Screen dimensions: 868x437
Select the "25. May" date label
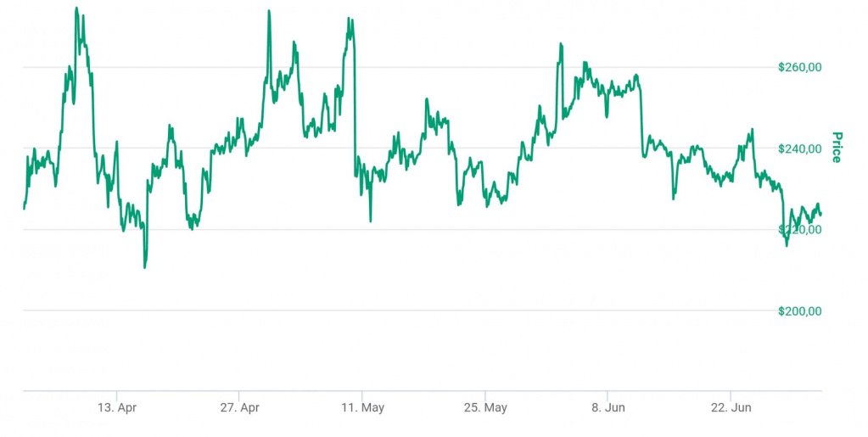point(484,408)
